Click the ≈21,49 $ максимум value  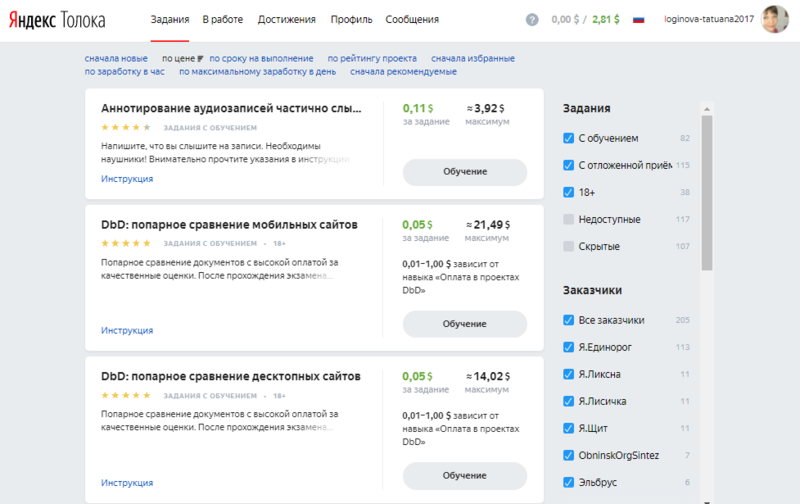[x=487, y=231]
